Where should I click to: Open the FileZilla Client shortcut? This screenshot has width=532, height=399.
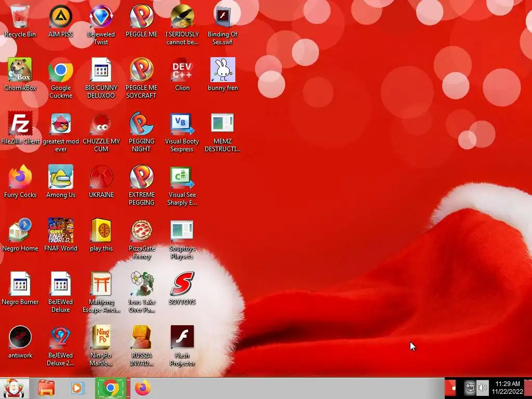click(x=20, y=128)
